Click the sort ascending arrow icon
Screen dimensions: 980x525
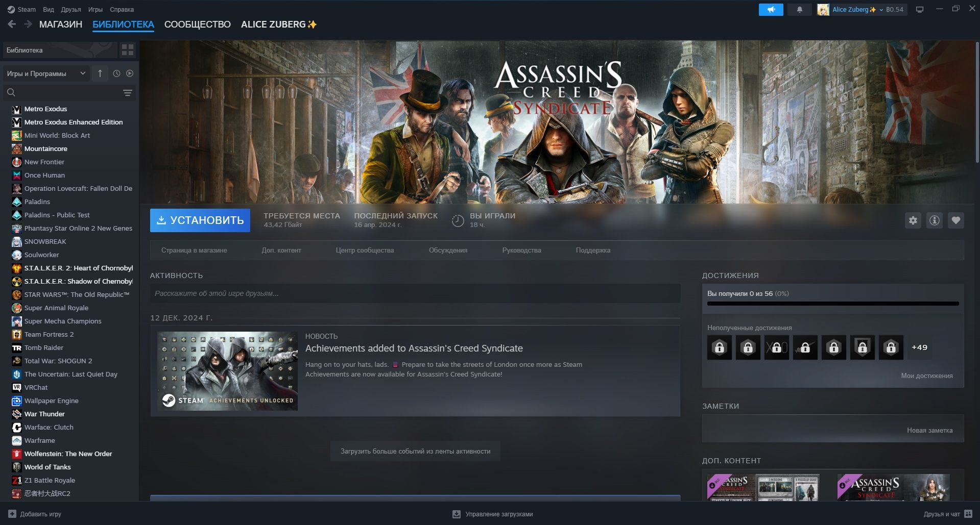pyautogui.click(x=100, y=73)
